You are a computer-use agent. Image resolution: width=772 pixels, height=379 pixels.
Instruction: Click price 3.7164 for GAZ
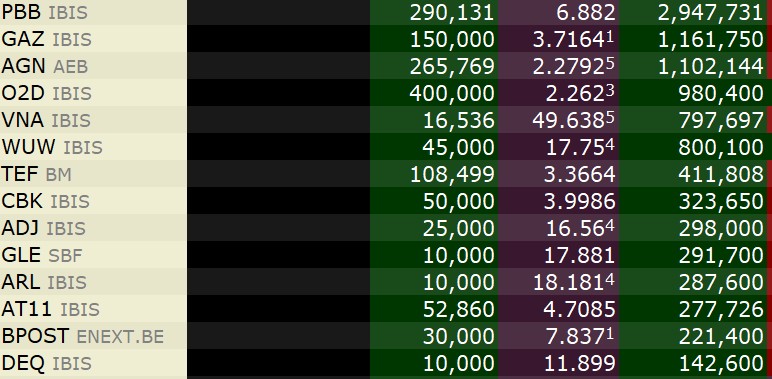[574, 39]
